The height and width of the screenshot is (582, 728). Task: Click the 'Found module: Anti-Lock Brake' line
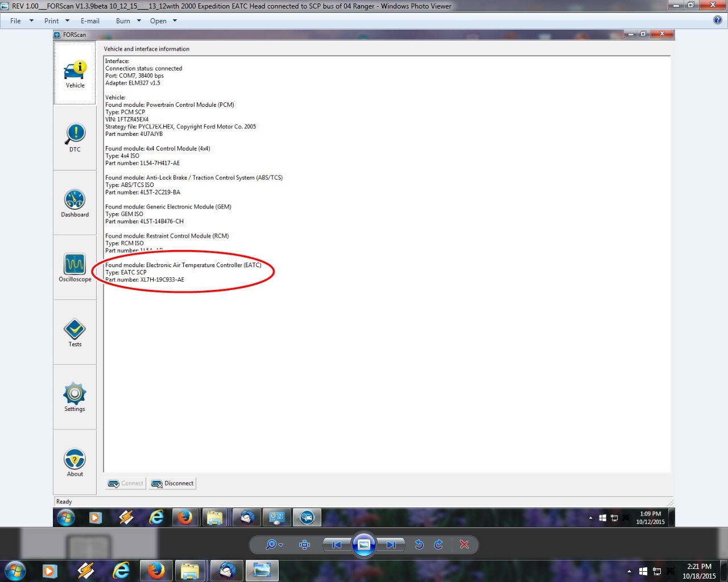click(x=194, y=177)
